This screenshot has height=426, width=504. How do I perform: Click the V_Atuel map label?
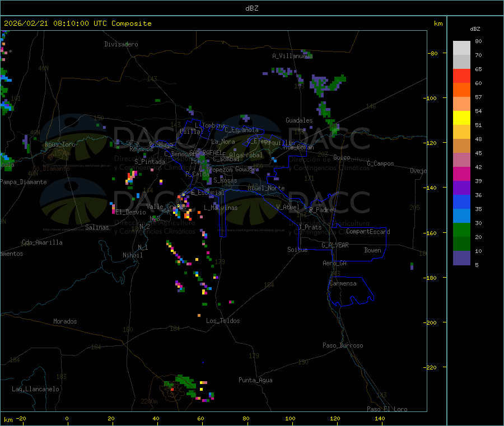pyautogui.click(x=288, y=207)
